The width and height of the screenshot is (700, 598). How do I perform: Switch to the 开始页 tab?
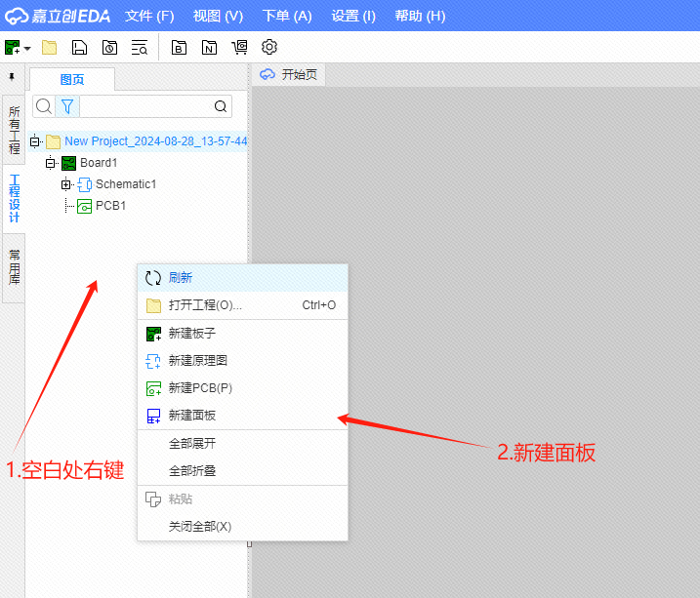click(x=288, y=74)
